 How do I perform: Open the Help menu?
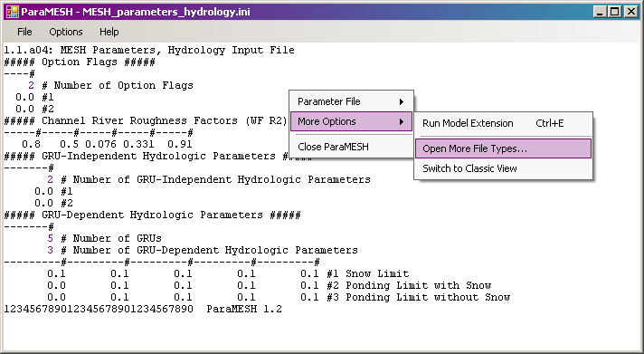[109, 32]
